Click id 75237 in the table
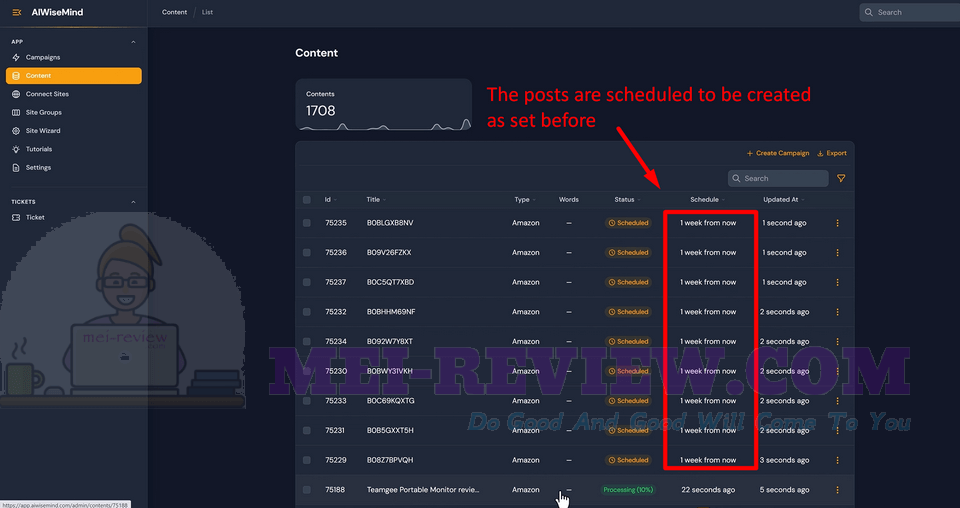 336,282
